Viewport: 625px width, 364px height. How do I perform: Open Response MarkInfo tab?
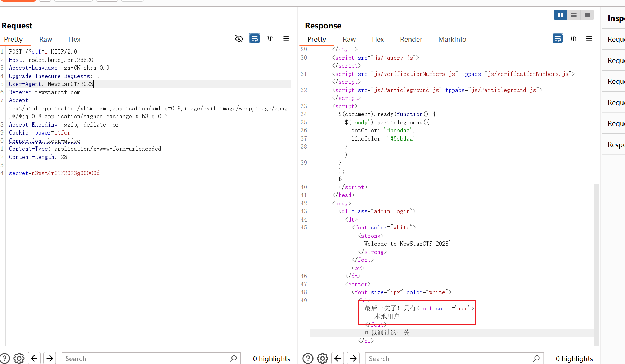coord(452,39)
